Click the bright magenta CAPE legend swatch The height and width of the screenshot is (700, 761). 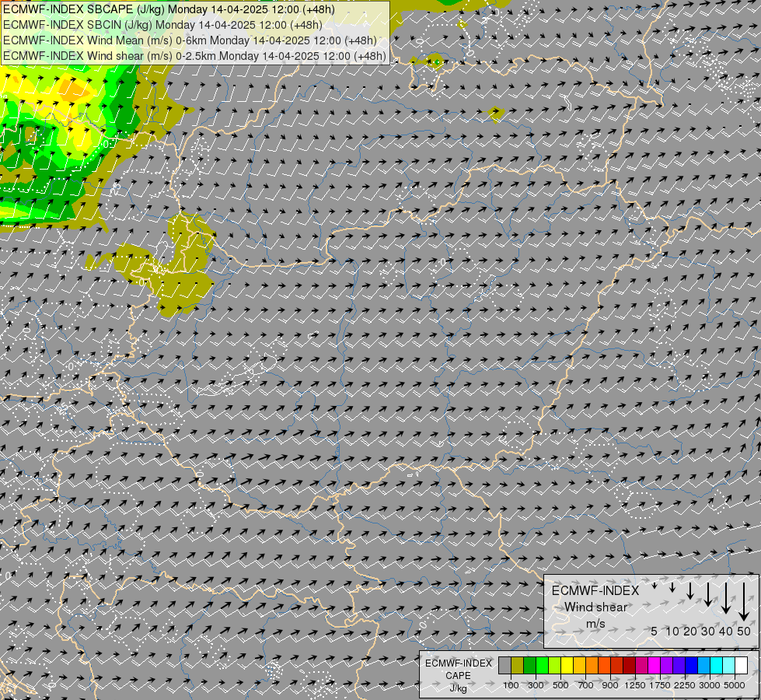[x=654, y=665]
